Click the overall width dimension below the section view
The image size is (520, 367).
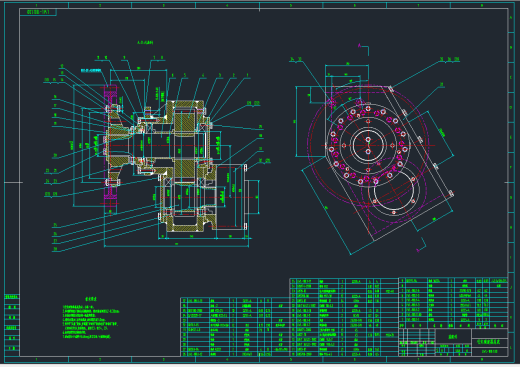tap(176, 245)
